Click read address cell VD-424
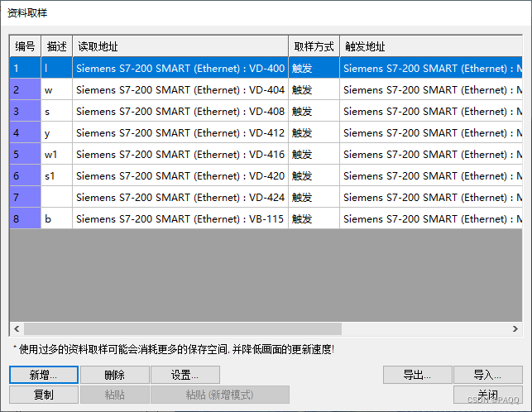 [x=180, y=197]
